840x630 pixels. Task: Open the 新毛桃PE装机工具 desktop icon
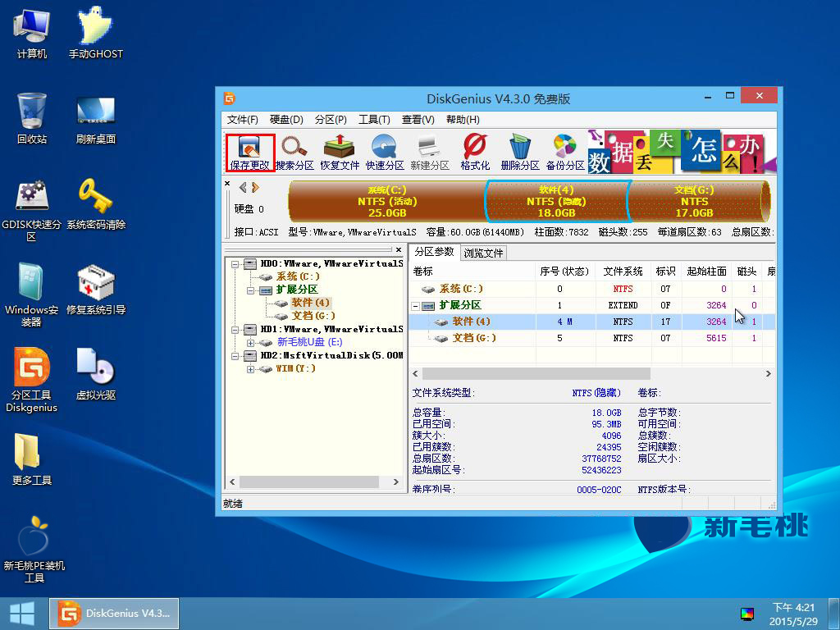pos(33,549)
